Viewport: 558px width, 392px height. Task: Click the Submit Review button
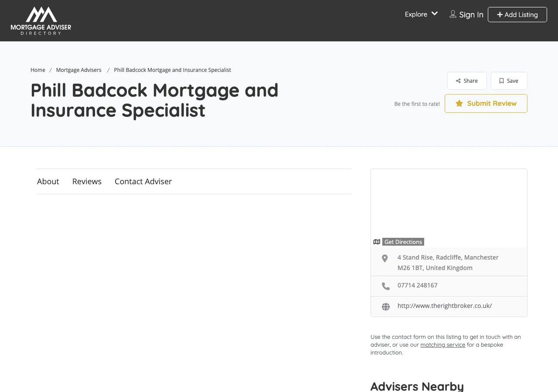[x=486, y=103]
